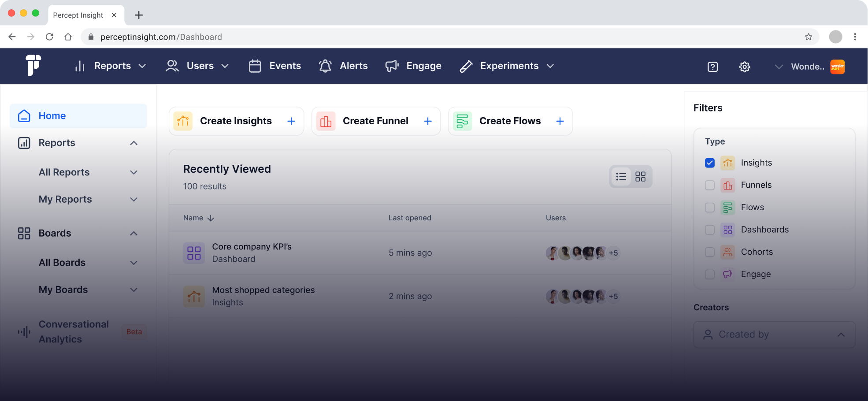The image size is (868, 401).
Task: Click the user avatars in Core company KPI's row
Action: click(x=582, y=253)
